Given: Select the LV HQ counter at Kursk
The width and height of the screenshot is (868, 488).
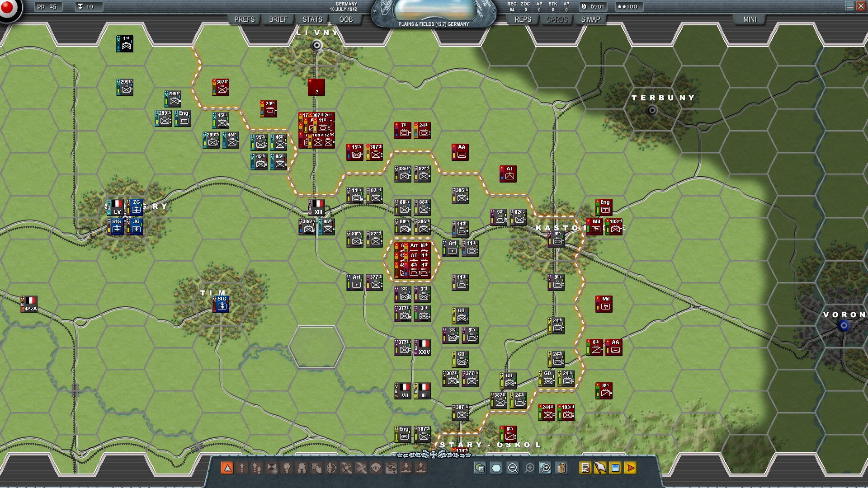Looking at the screenshot, I should click(115, 207).
